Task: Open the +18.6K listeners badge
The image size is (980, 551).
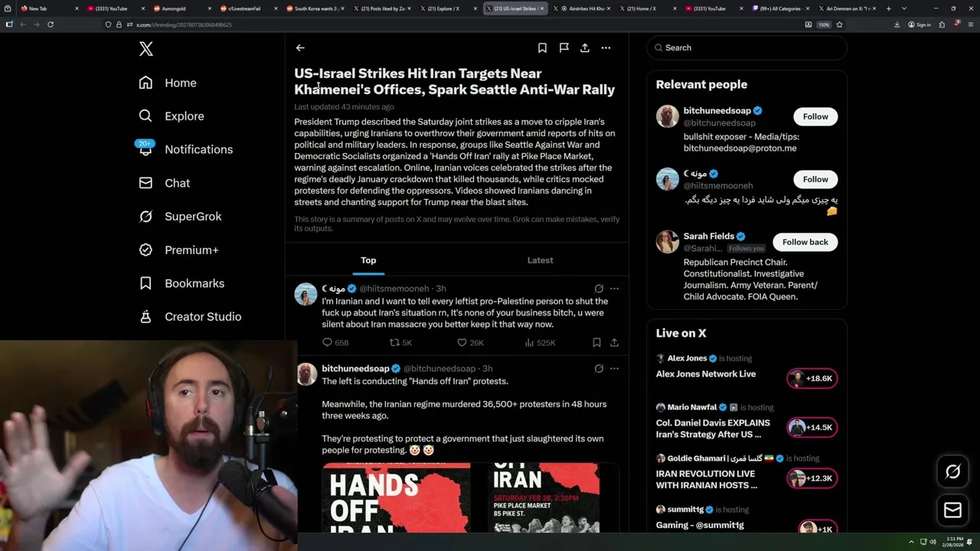Action: pyautogui.click(x=812, y=378)
